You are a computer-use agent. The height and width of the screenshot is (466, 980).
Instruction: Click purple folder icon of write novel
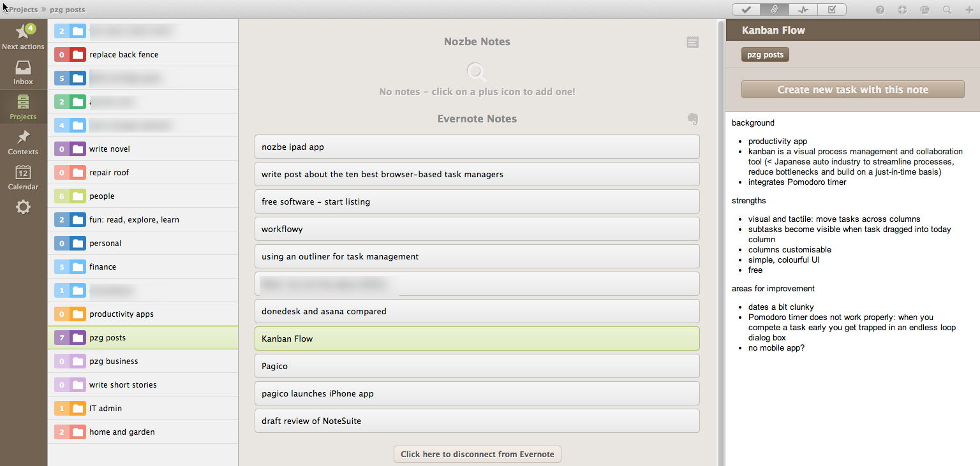point(78,149)
